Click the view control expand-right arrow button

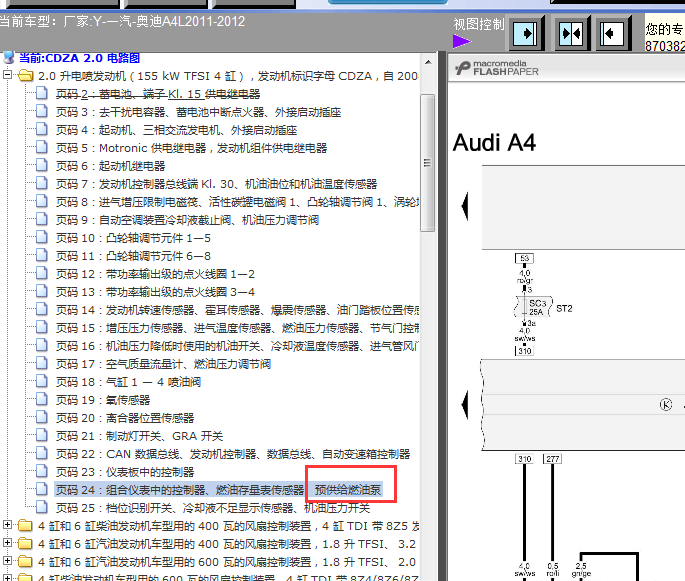pyautogui.click(x=526, y=33)
